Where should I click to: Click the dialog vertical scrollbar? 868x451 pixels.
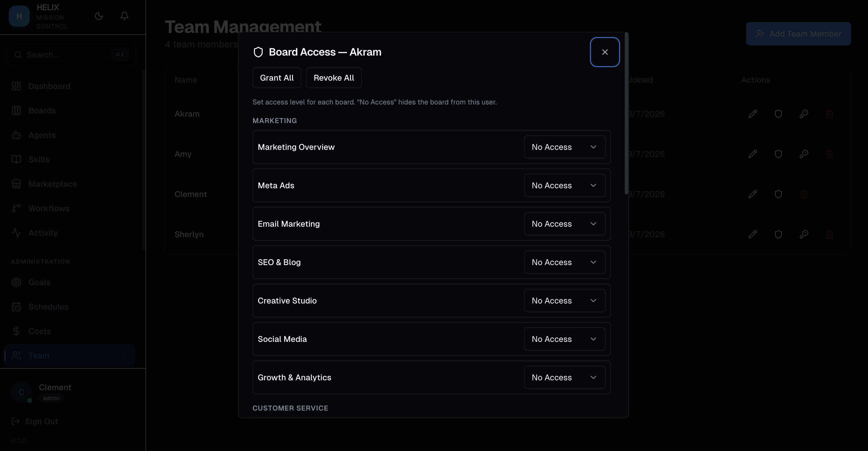pyautogui.click(x=626, y=113)
